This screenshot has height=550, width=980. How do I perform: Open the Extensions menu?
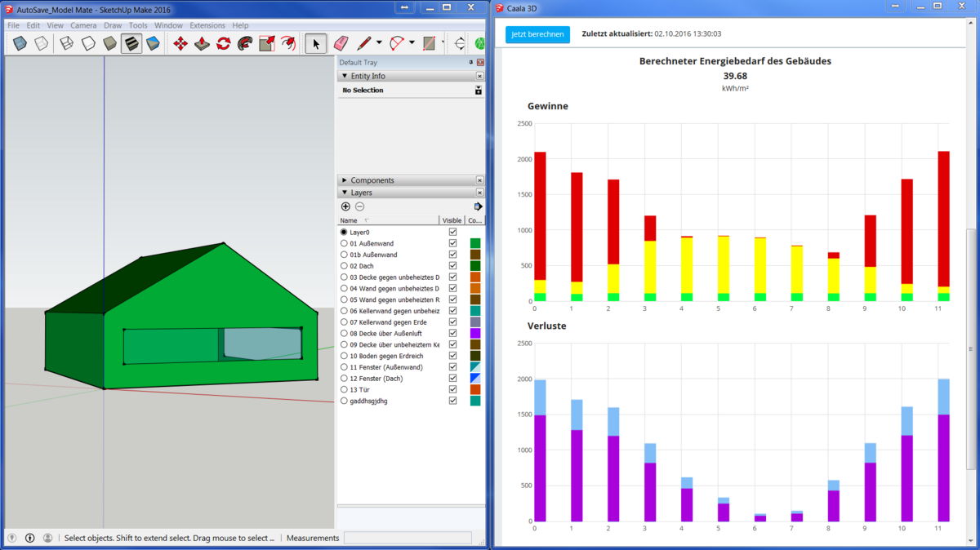click(x=207, y=25)
